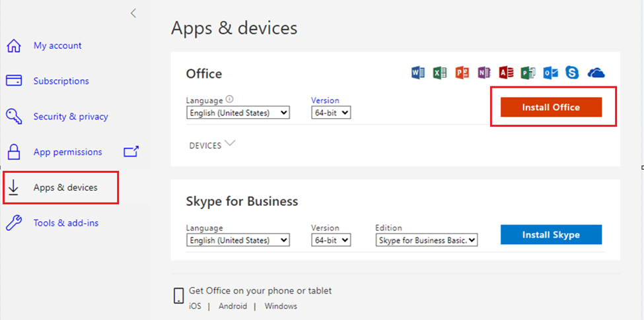This screenshot has height=320, width=644.
Task: Click the Publisher app icon
Action: pyautogui.click(x=528, y=73)
